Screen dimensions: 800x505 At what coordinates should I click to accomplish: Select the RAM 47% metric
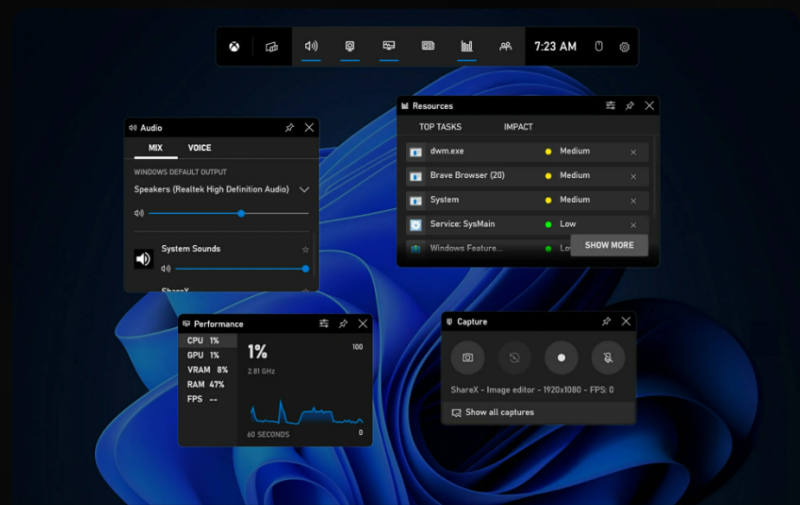[208, 385]
